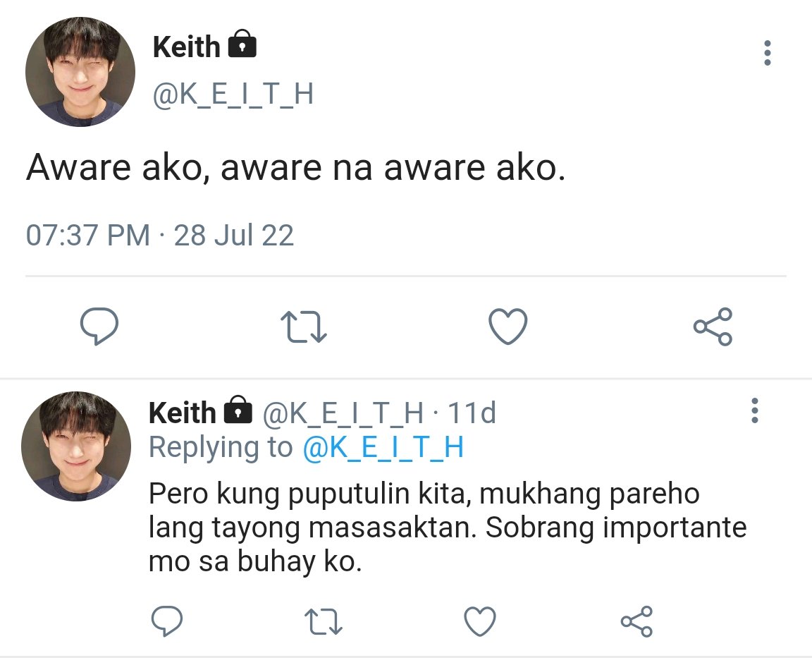Image resolution: width=812 pixels, height=658 pixels.
Task: Open the three-dot menu on the main tweet
Action: coord(768,53)
